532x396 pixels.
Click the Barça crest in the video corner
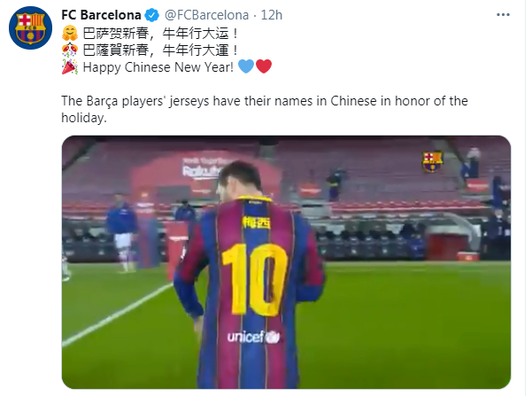(432, 161)
